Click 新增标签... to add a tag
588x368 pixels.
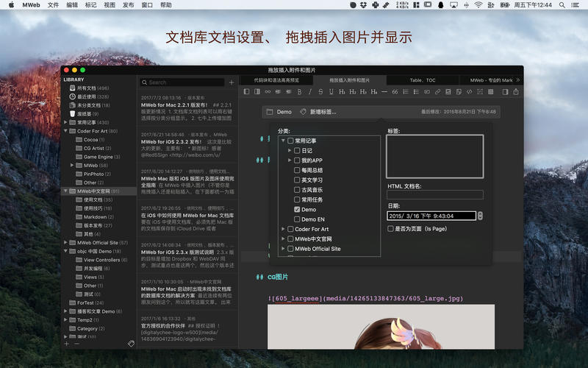323,112
